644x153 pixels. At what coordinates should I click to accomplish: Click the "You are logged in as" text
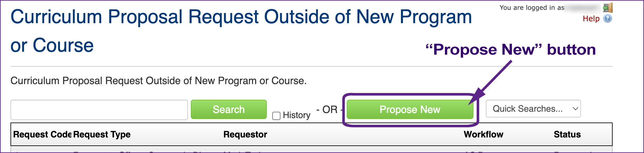[532, 8]
